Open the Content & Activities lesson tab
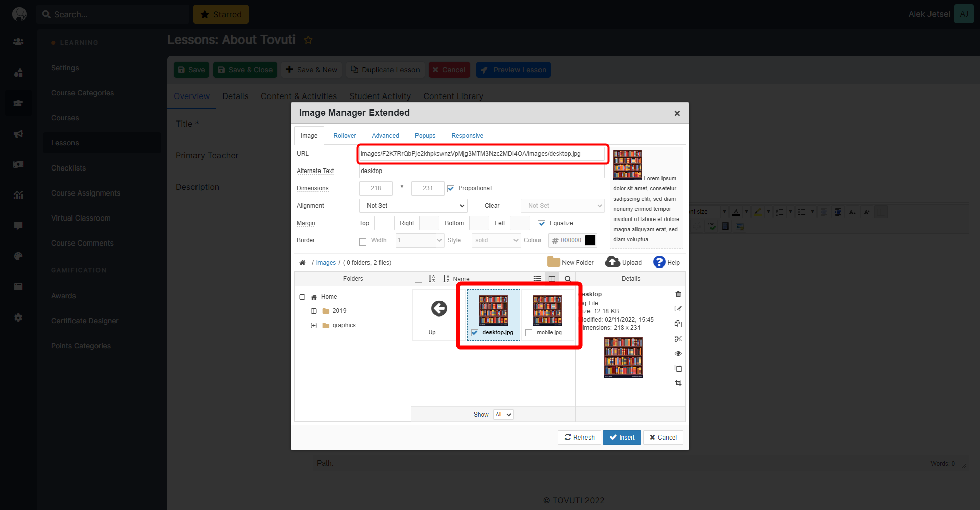980x510 pixels. click(299, 96)
